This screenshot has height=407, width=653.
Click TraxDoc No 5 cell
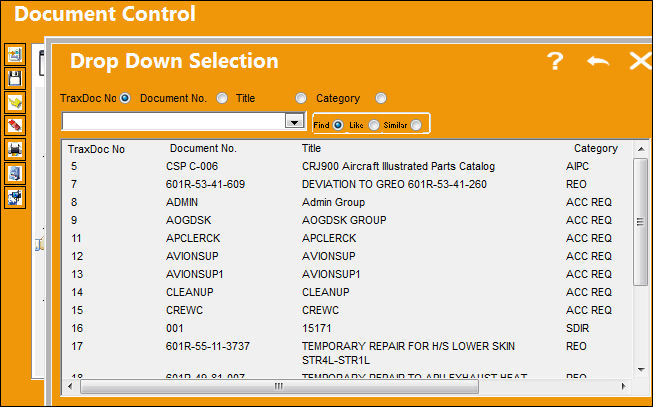74,166
